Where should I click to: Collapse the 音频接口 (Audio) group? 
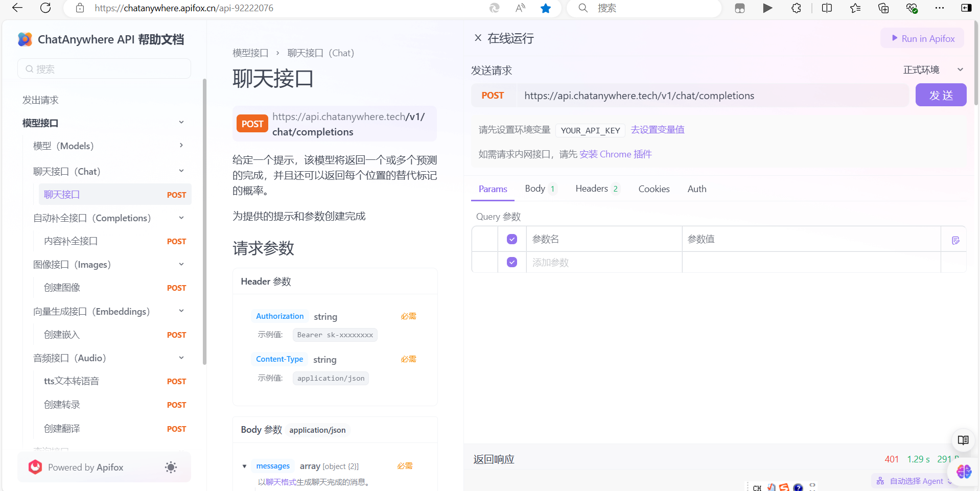click(x=181, y=358)
